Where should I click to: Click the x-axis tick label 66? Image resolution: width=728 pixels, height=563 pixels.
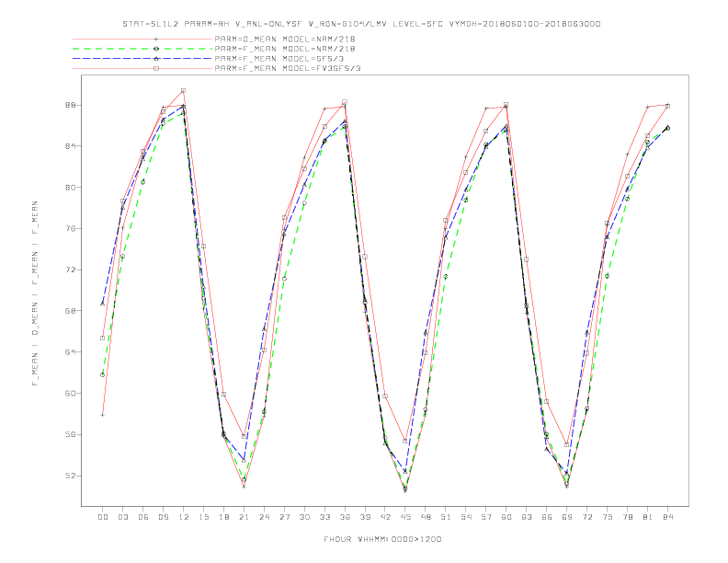547,517
